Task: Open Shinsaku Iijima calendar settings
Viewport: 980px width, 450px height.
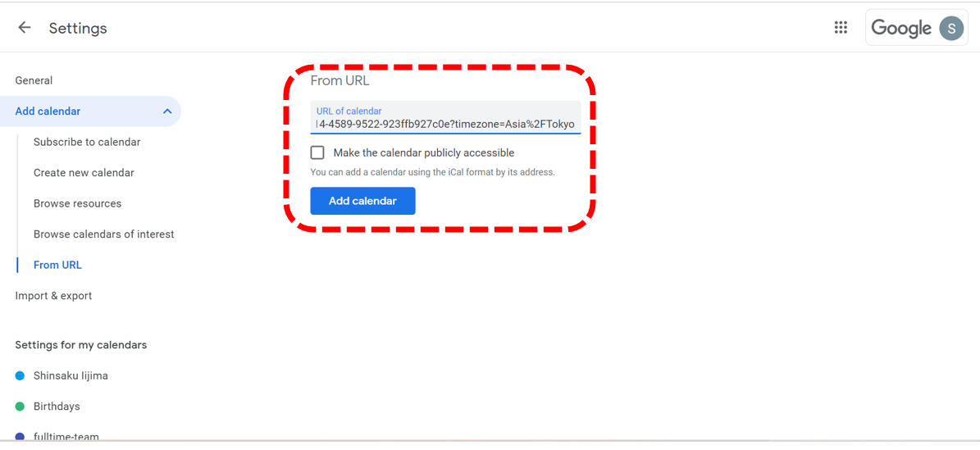Action: coord(71,376)
